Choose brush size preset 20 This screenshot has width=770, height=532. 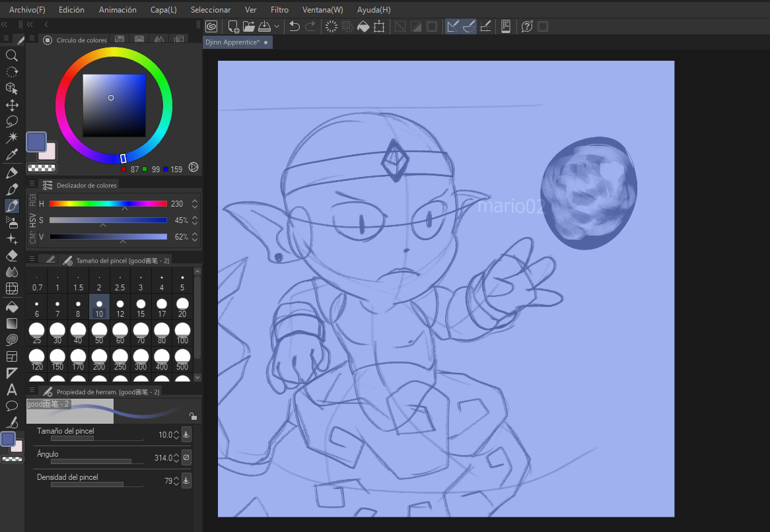[182, 307]
